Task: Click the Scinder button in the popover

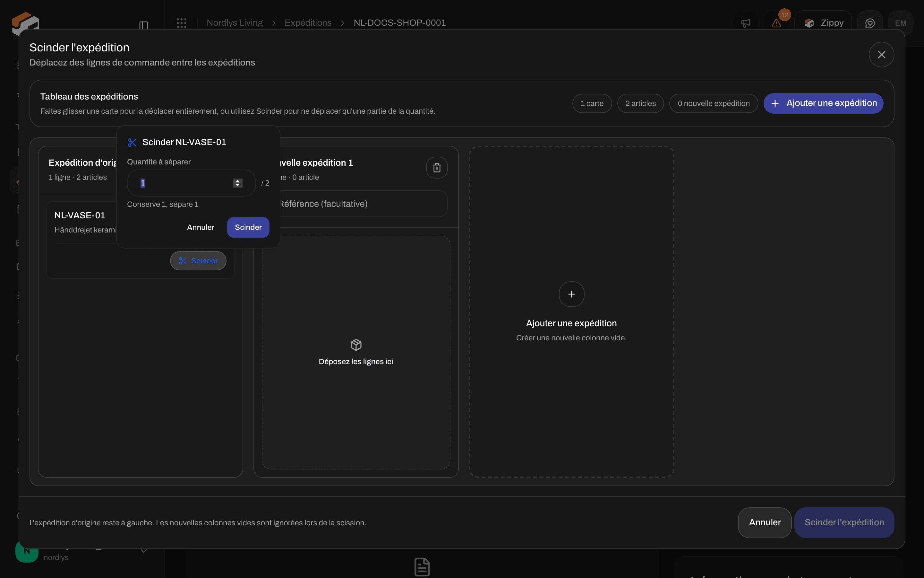Action: 248,227
